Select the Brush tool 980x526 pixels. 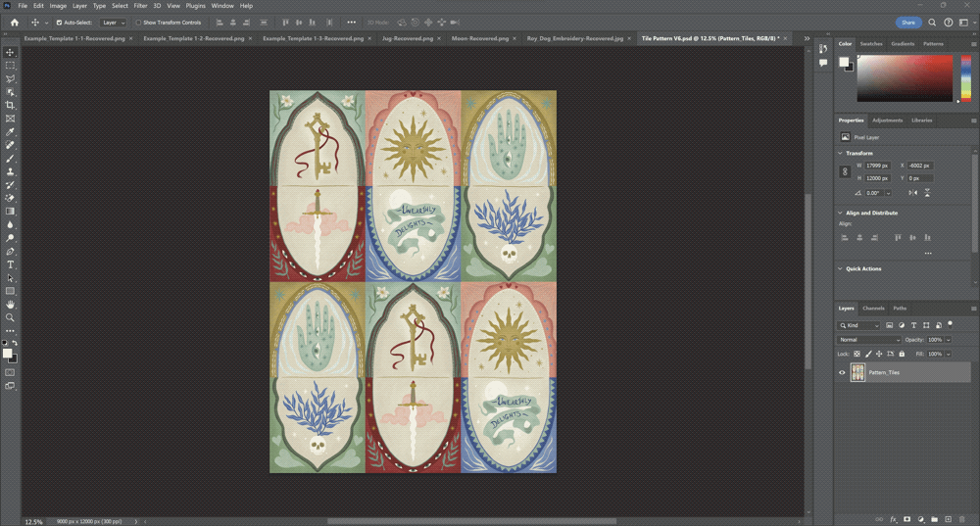click(x=10, y=158)
